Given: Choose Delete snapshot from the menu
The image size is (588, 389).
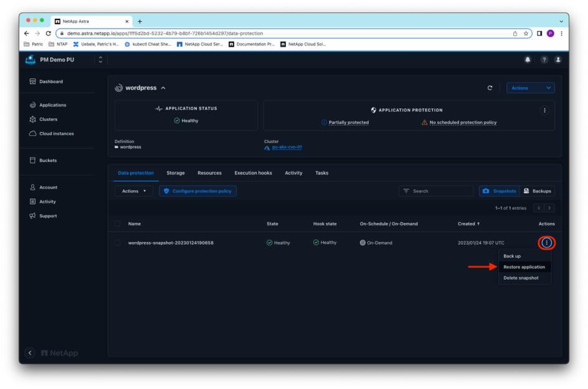Looking at the screenshot, I should (x=524, y=278).
